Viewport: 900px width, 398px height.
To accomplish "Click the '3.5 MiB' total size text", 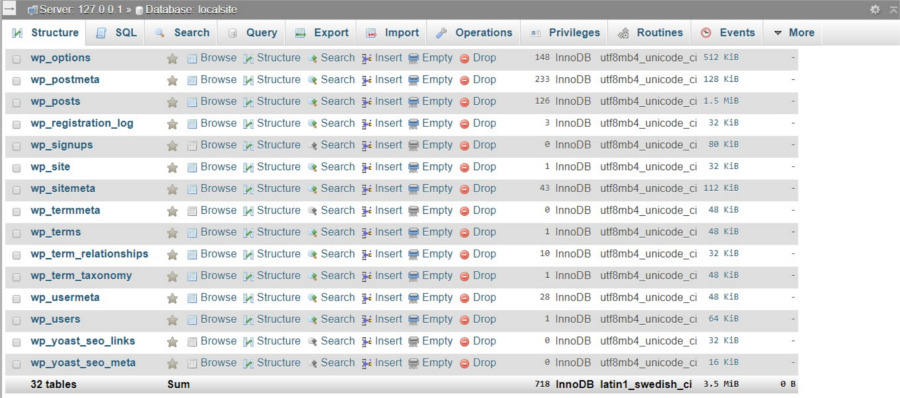I will click(x=721, y=384).
